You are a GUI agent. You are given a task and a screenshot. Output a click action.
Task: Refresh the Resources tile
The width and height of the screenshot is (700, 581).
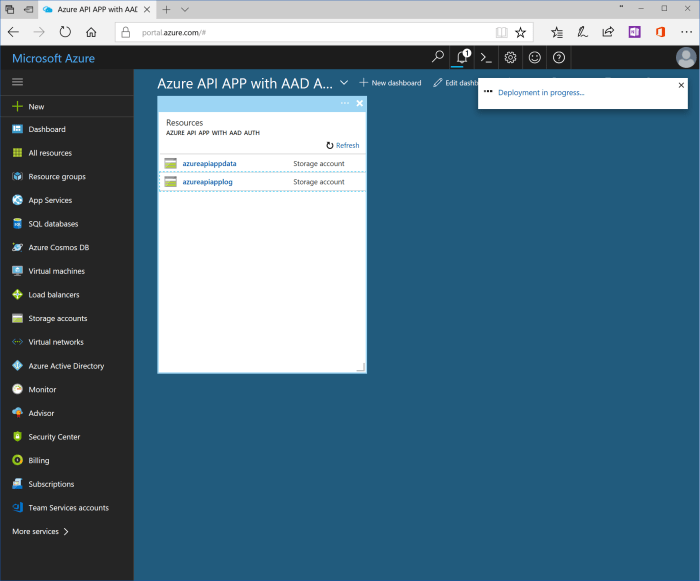click(342, 145)
